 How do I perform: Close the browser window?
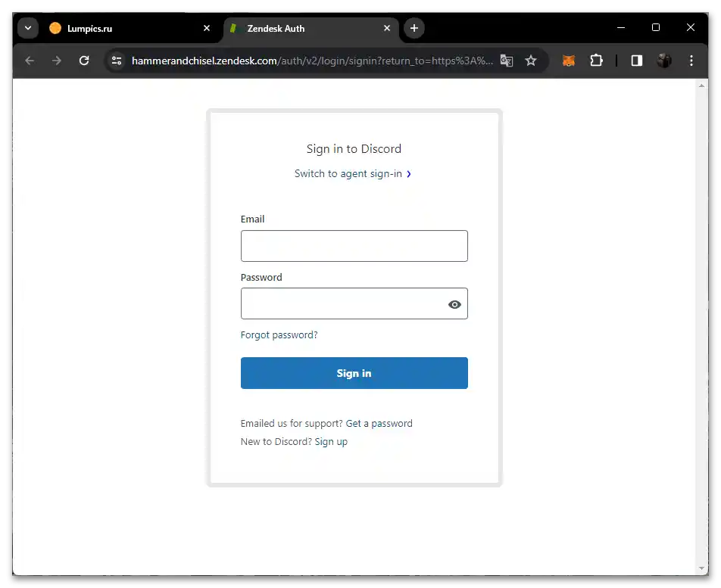point(690,27)
